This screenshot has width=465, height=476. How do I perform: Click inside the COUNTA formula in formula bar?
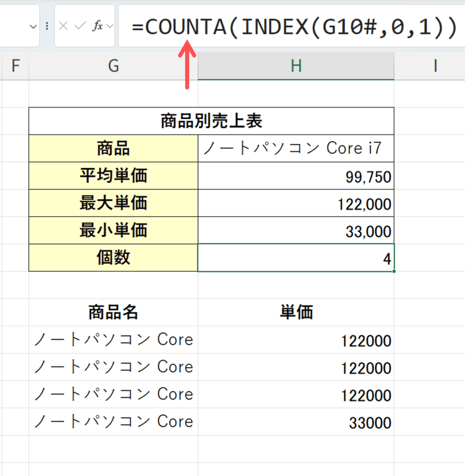pos(293,28)
